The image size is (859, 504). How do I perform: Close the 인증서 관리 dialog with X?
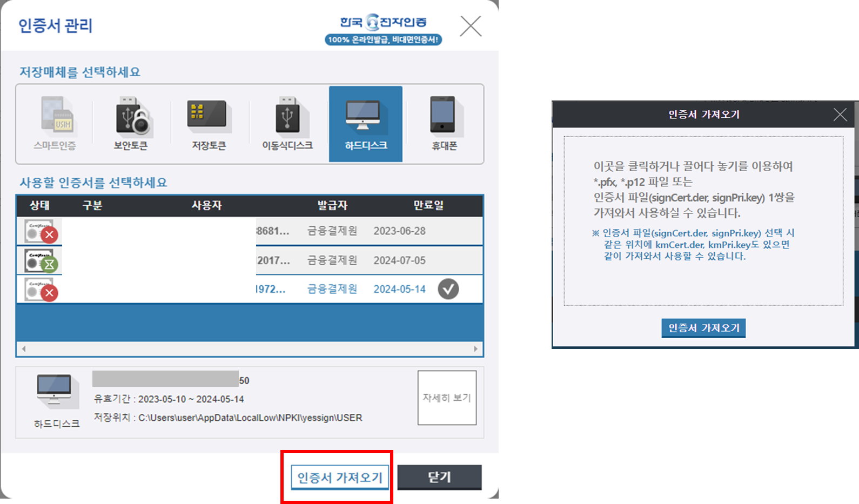coord(471,26)
